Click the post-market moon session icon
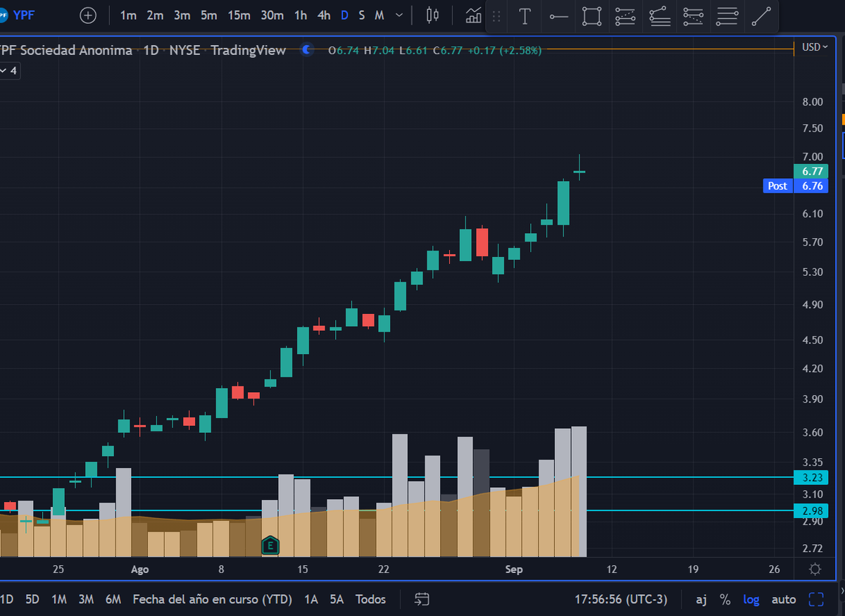Image resolution: width=845 pixels, height=616 pixels. click(x=306, y=50)
